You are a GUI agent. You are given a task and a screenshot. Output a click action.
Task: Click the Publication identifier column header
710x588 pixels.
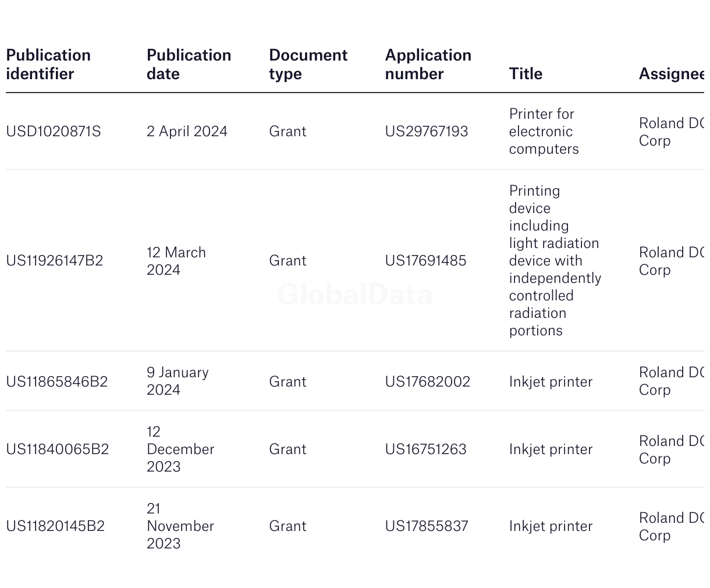click(48, 64)
